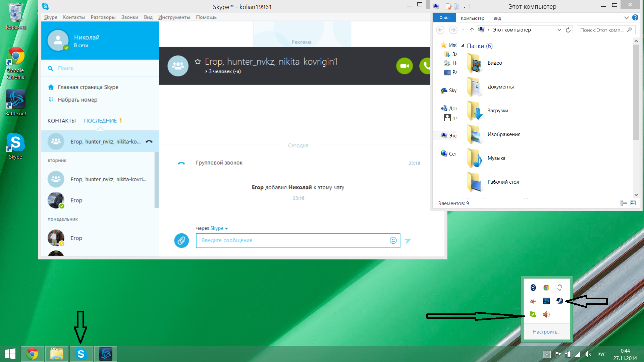This screenshot has height=362, width=644.
Task: Open Explorer recent locations dropdown arrow
Action: [x=463, y=30]
